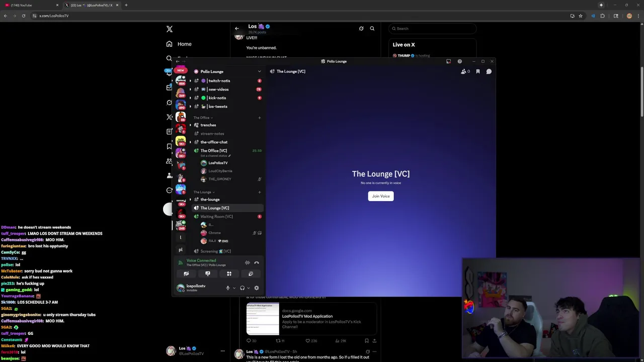Open soundboard in Discord voice panel
Image resolution: width=644 pixels, height=362 pixels.
251,274
